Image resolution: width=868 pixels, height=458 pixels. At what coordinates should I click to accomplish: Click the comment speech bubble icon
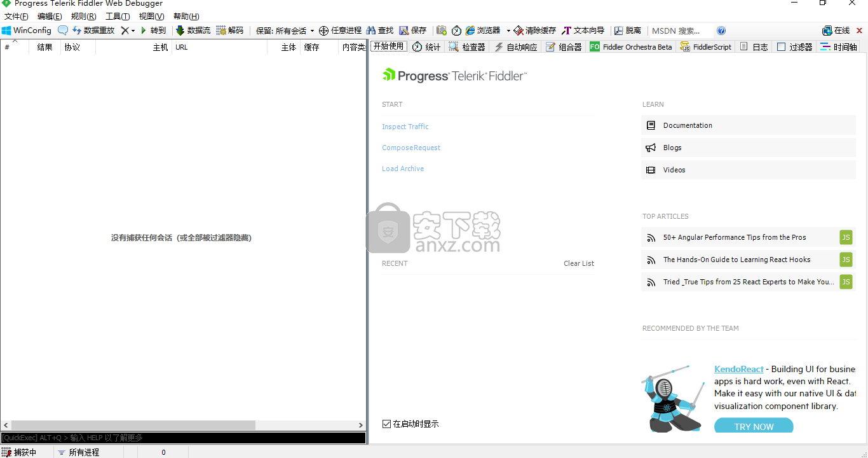(x=63, y=31)
